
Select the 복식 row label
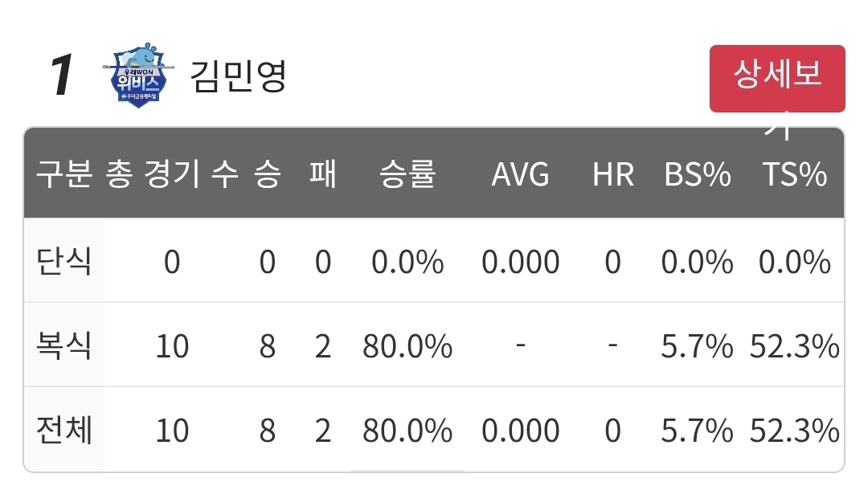63,345
